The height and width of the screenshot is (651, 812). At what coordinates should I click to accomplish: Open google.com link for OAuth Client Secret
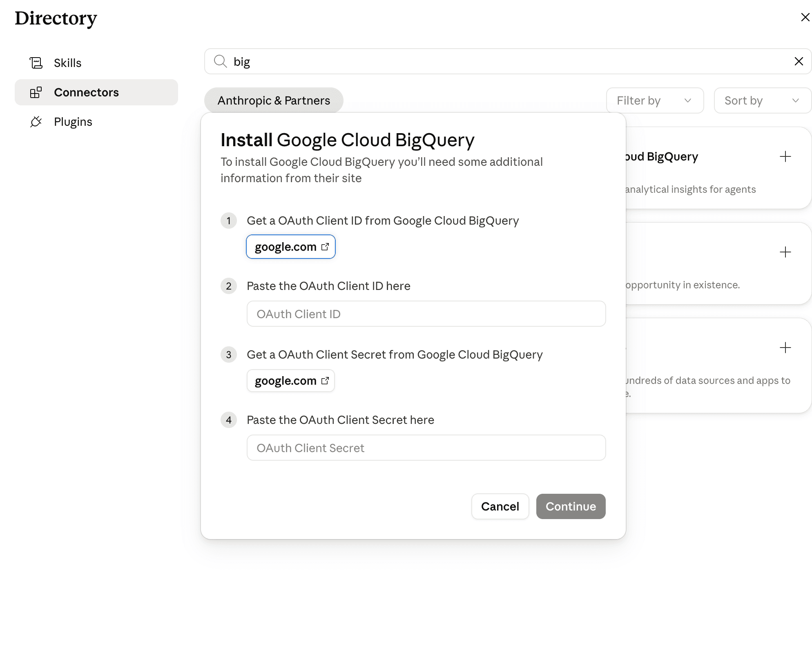tap(291, 381)
